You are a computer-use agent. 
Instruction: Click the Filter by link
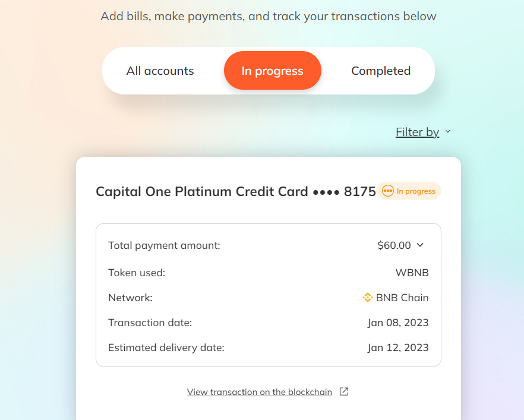click(x=417, y=131)
